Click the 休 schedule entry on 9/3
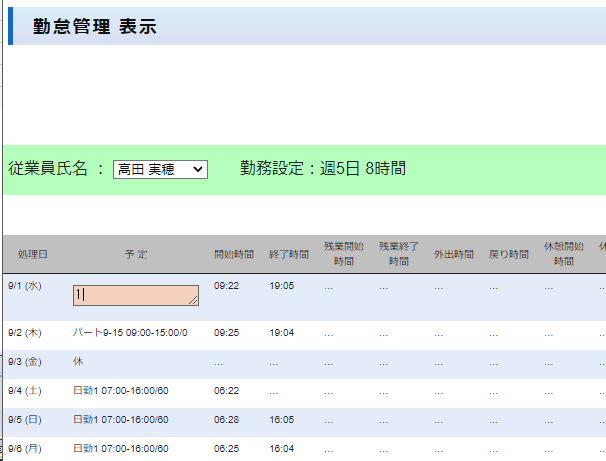 pyautogui.click(x=78, y=360)
